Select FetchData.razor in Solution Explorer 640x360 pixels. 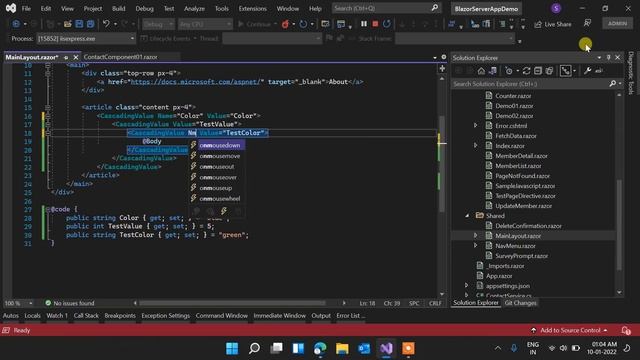516,136
